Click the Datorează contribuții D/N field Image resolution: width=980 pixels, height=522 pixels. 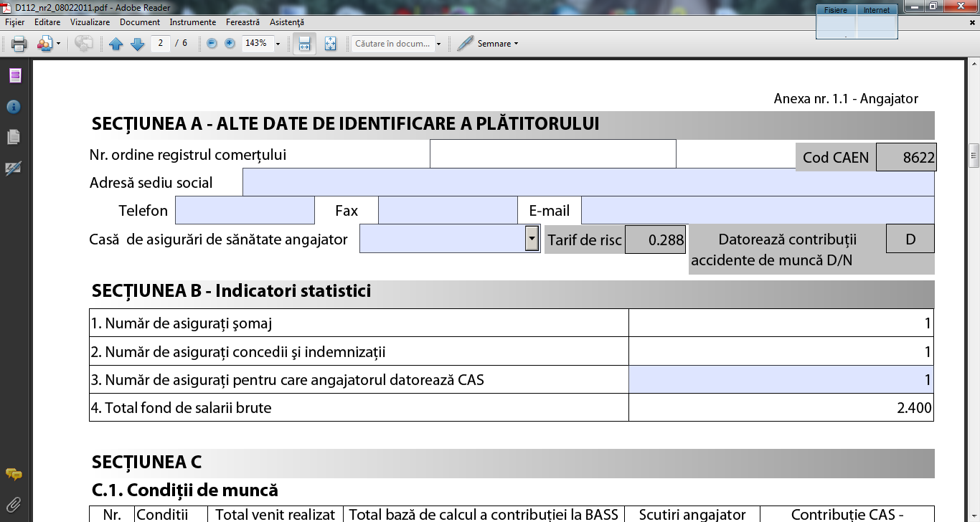pos(910,239)
